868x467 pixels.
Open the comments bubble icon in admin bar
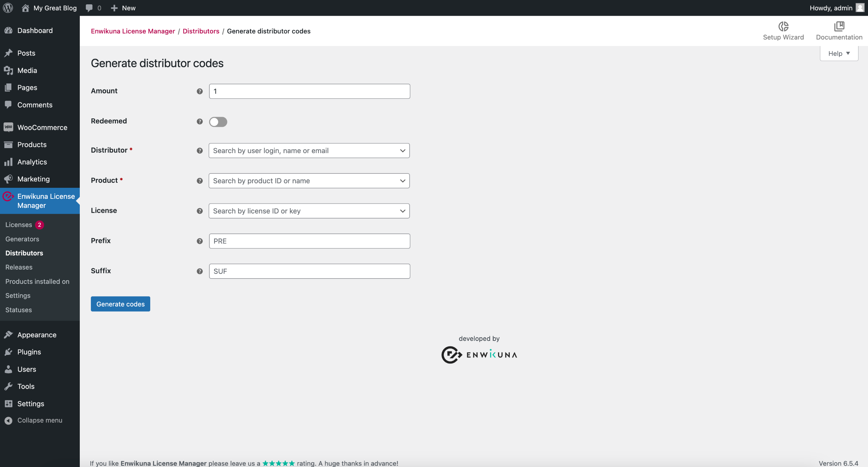pyautogui.click(x=89, y=8)
